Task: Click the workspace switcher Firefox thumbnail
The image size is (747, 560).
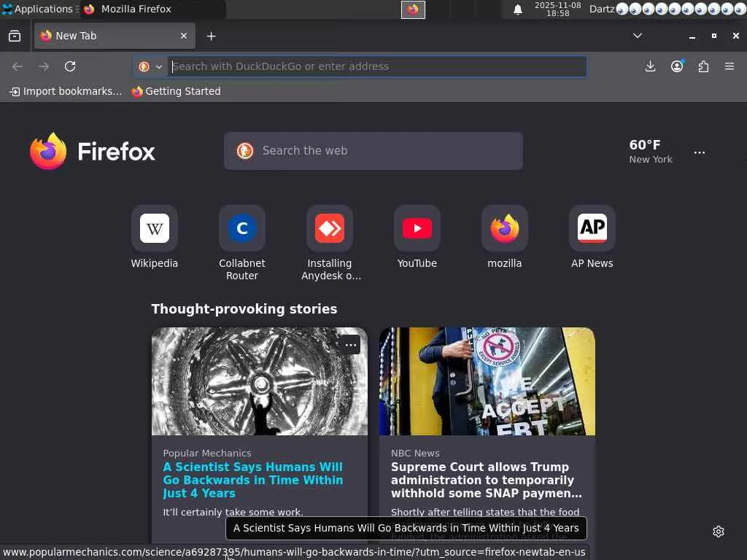Action: point(413,9)
